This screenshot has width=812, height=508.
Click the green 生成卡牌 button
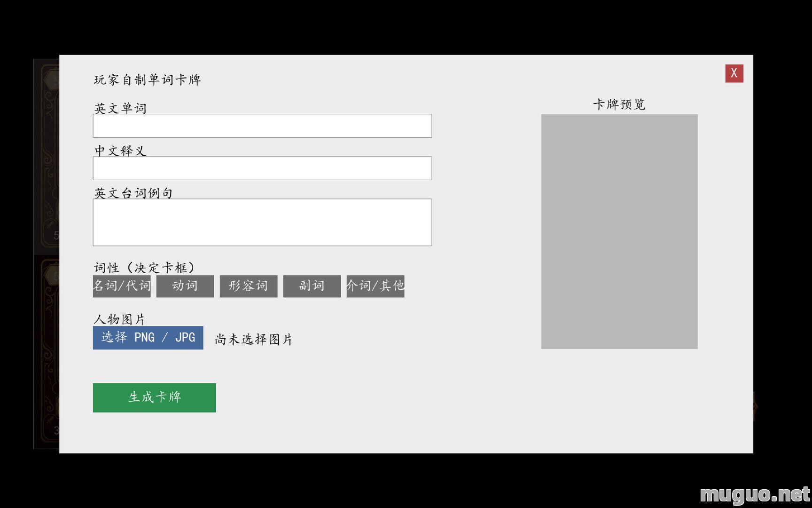(154, 397)
